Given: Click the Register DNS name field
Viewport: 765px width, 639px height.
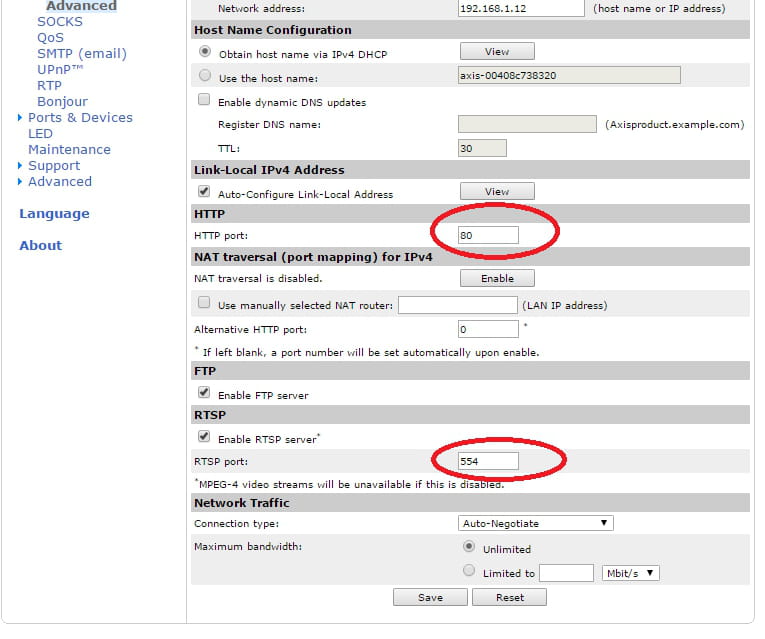Looking at the screenshot, I should [527, 124].
